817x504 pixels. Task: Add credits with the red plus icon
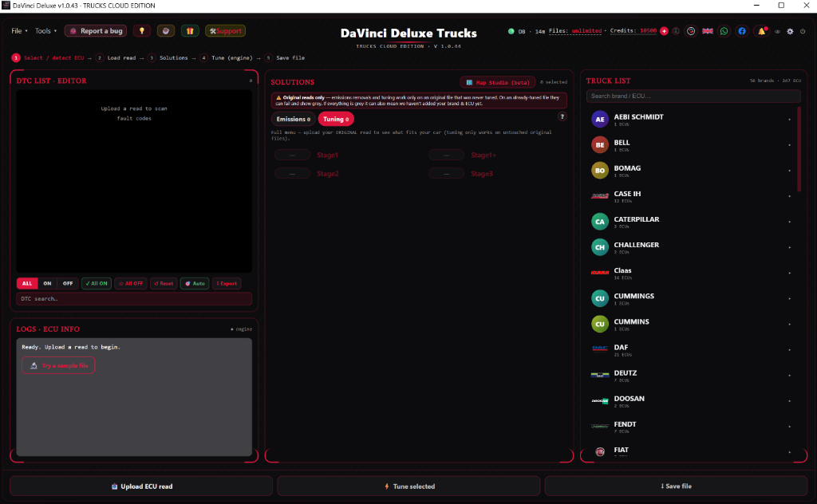[x=664, y=31]
